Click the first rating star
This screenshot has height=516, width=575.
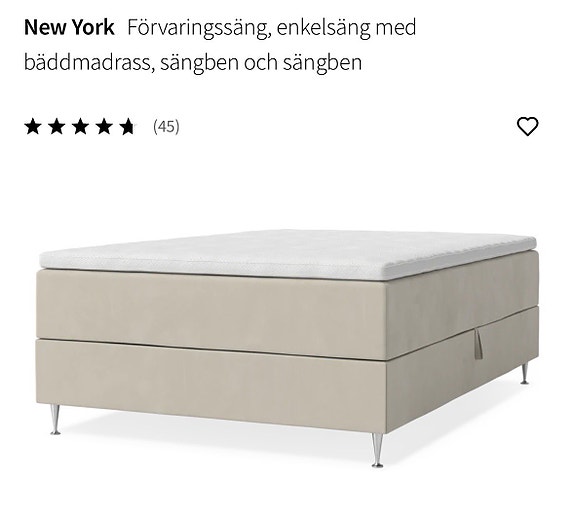[33, 127]
